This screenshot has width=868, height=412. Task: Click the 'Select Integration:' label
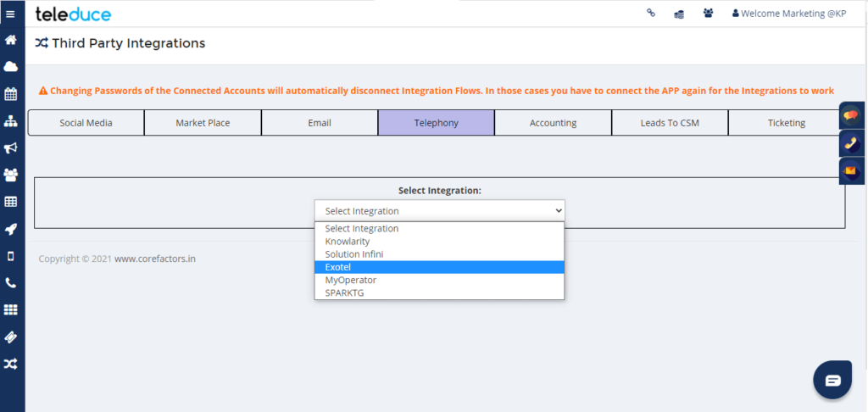coord(440,191)
